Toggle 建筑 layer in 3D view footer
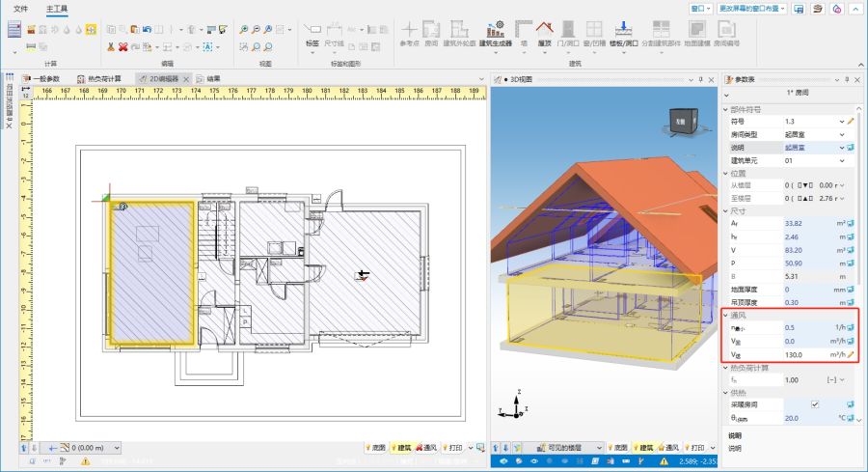 [644, 448]
